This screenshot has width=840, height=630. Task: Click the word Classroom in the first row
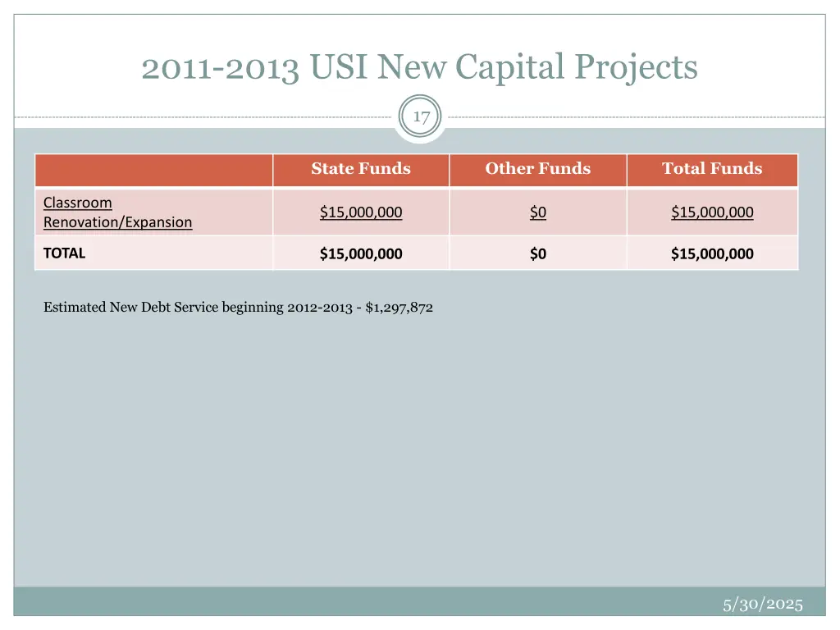coord(78,203)
